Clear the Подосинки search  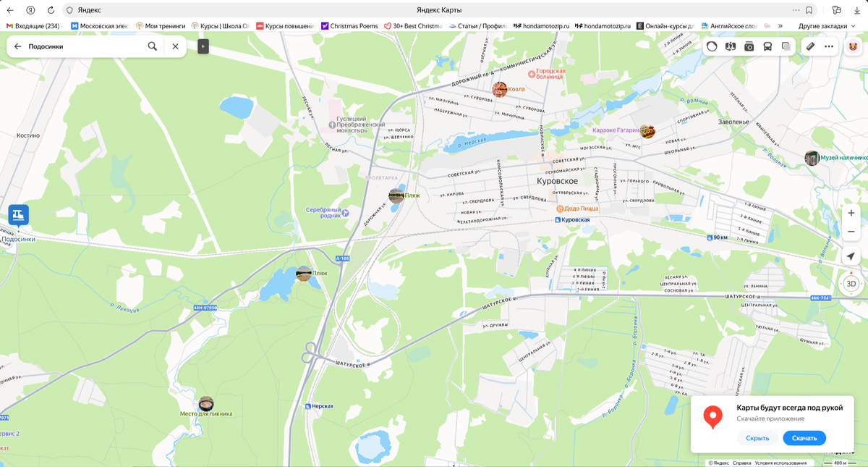[x=175, y=46]
